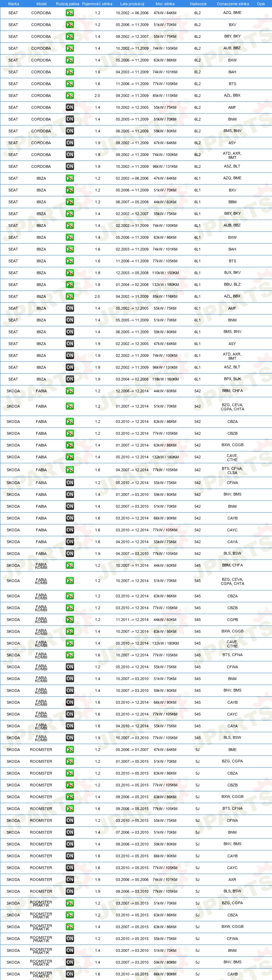
Task: Click engine code 'AXR' in Roomster row
Action: click(232, 880)
